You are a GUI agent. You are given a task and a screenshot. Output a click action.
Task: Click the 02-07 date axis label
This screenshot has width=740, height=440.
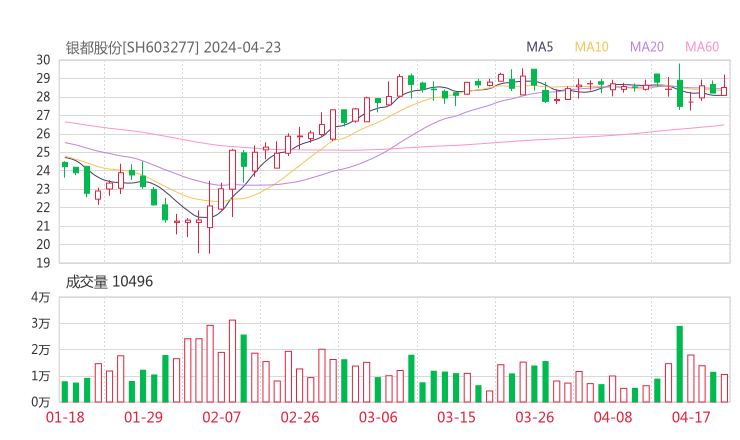(x=221, y=417)
